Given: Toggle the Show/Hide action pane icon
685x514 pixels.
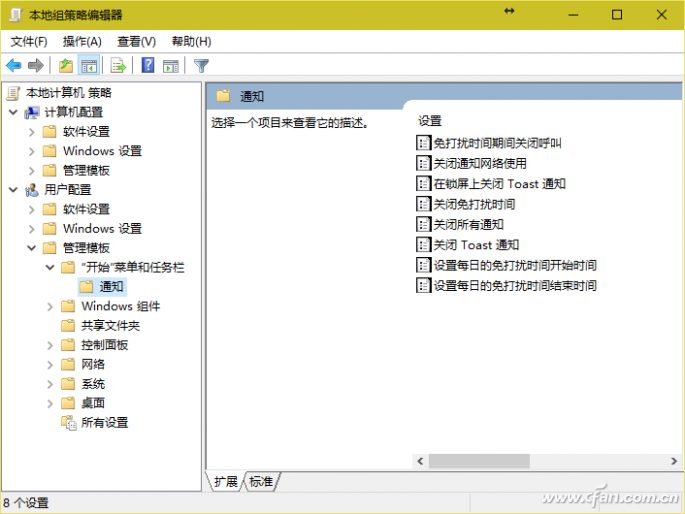Looking at the screenshot, I should (171, 66).
